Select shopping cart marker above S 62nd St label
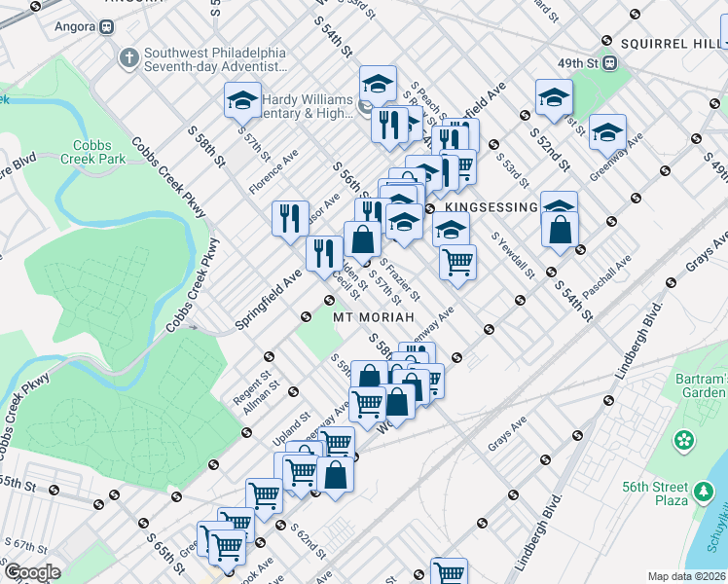Image resolution: width=728 pixels, height=584 pixels. pos(264,496)
